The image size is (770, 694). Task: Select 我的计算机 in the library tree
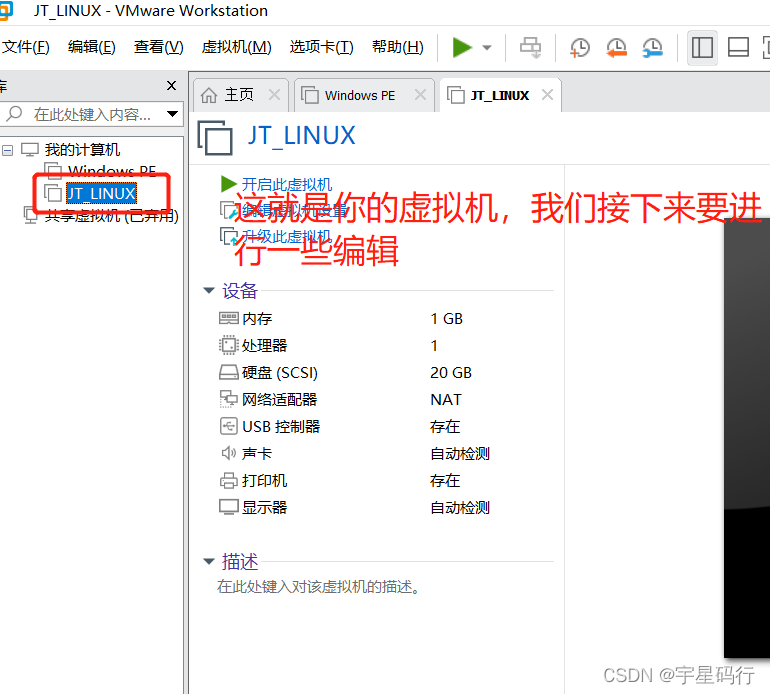pyautogui.click(x=82, y=149)
